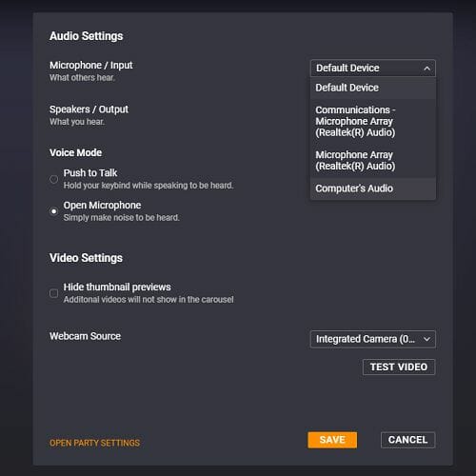476x476 pixels.
Task: Close the Default Device microphone combo box
Action: 373,69
